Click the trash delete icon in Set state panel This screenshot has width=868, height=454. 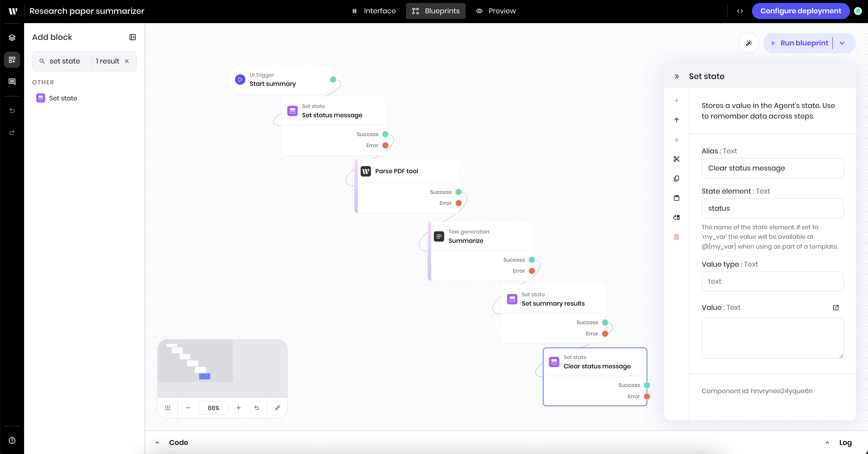[x=676, y=237]
